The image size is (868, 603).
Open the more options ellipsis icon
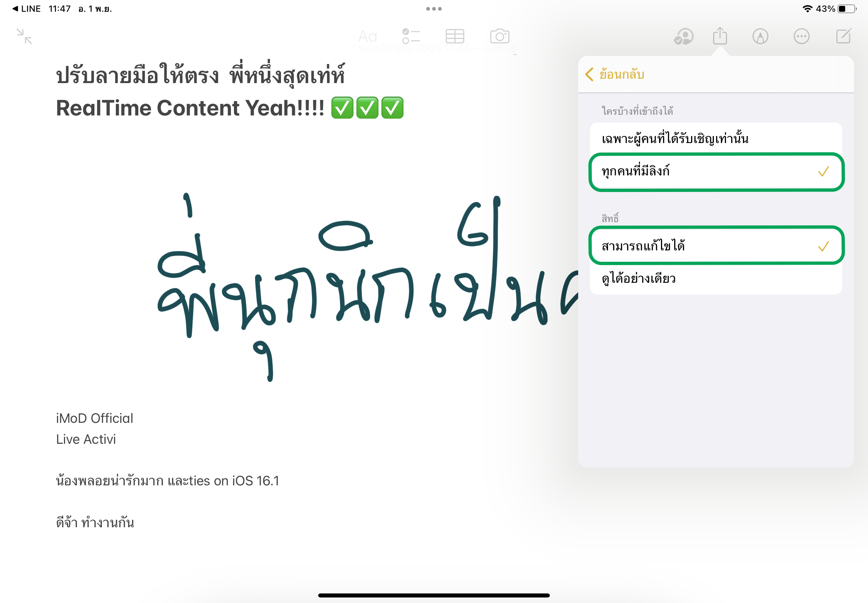tap(801, 37)
